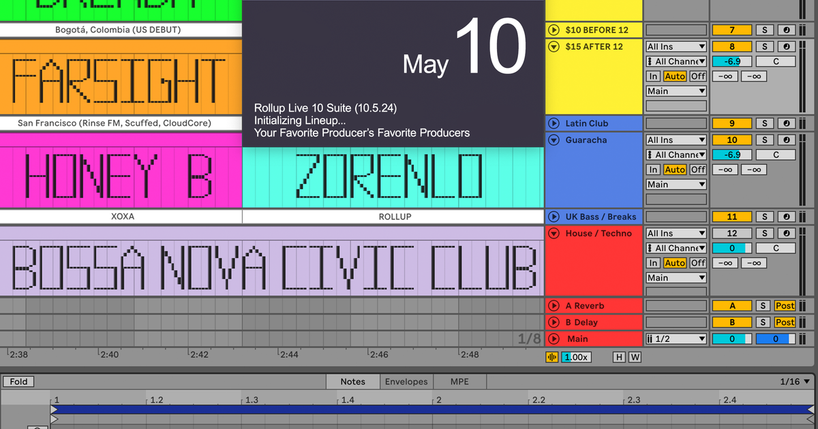Open All Channels dropdown on $15 AFTER 12
The width and height of the screenshot is (818, 429).
click(x=676, y=62)
